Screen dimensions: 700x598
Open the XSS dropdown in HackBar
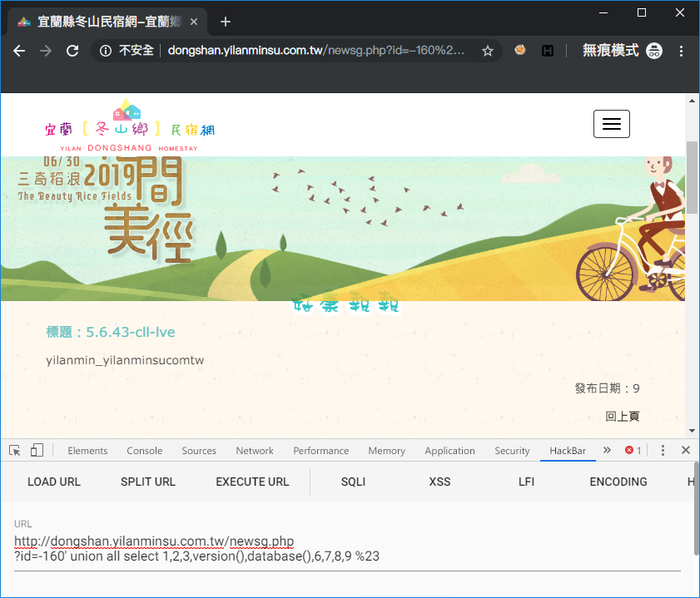click(439, 482)
